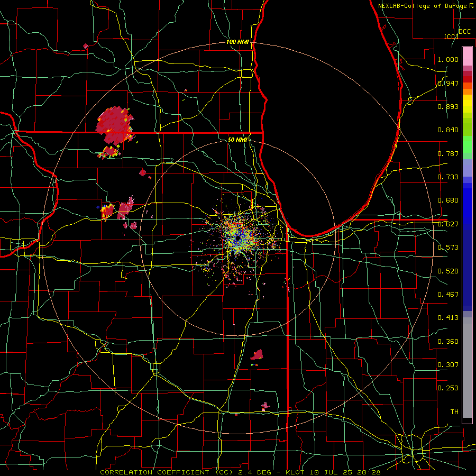The height and width of the screenshot is (476, 476).
Task: Click the 0.840 scale value
Action: pos(448,130)
